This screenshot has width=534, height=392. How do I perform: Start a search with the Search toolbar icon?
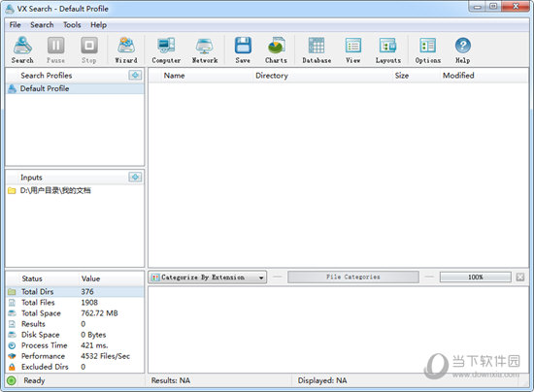(x=22, y=50)
